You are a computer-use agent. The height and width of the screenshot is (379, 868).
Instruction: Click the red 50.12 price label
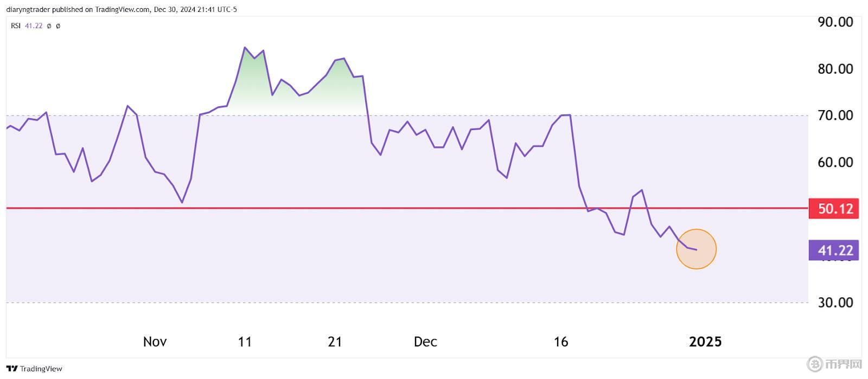click(834, 209)
